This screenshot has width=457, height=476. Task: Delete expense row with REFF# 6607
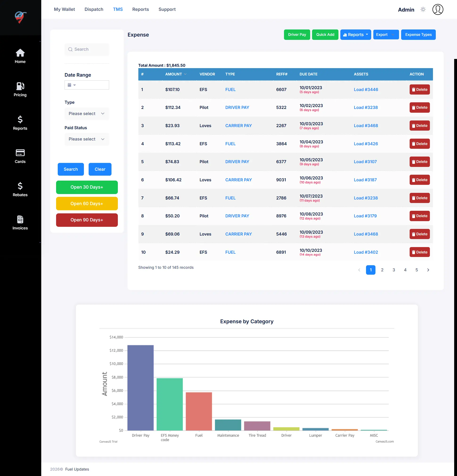pyautogui.click(x=419, y=90)
